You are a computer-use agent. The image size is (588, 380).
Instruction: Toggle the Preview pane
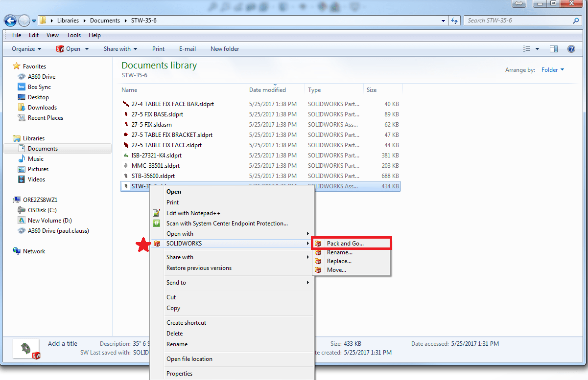pyautogui.click(x=554, y=48)
